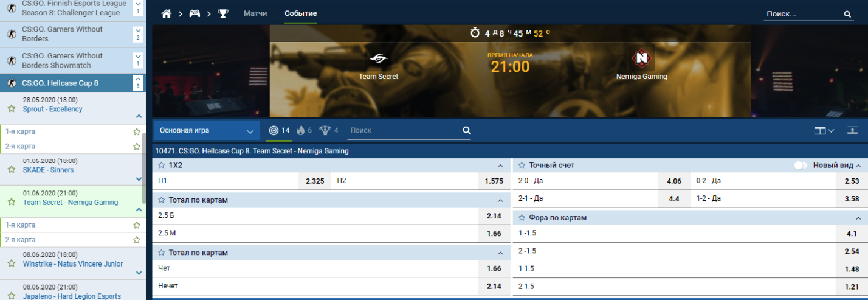Open the trophy tournament breadcrumb icon
This screenshot has width=868, height=300.
[223, 13]
